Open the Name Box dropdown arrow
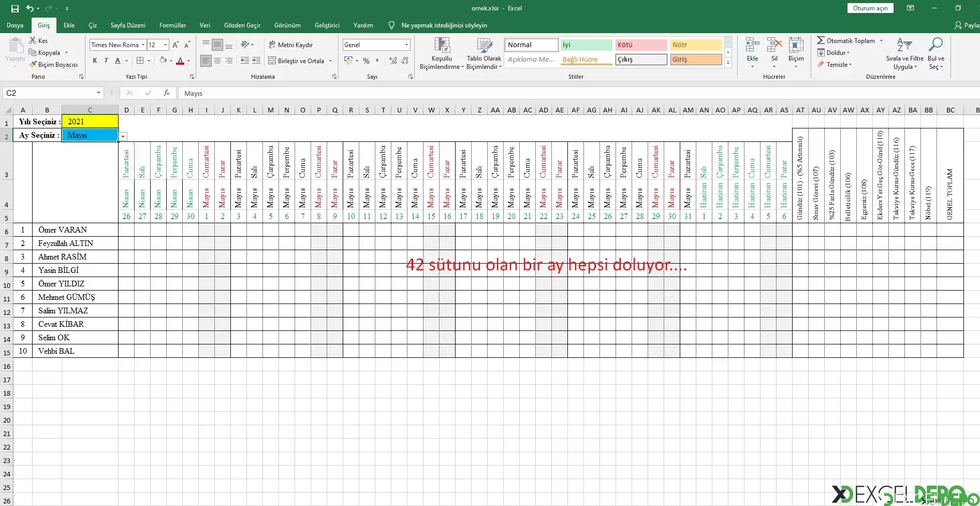 pos(98,93)
